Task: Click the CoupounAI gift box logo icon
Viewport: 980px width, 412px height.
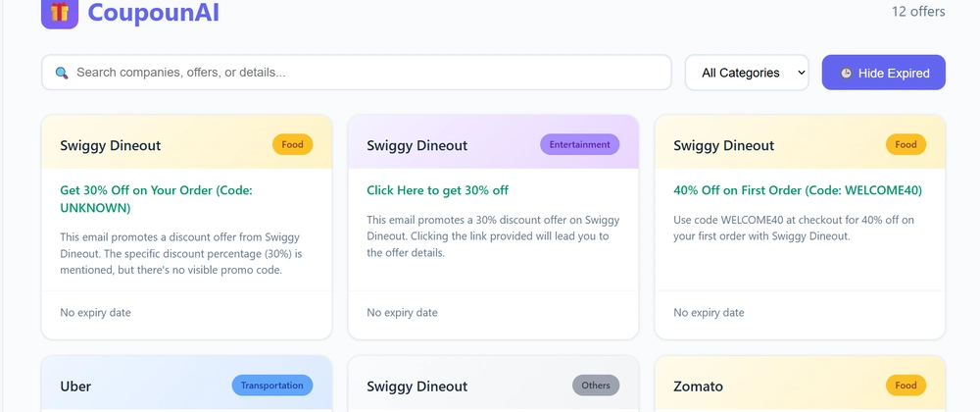Action: click(60, 13)
